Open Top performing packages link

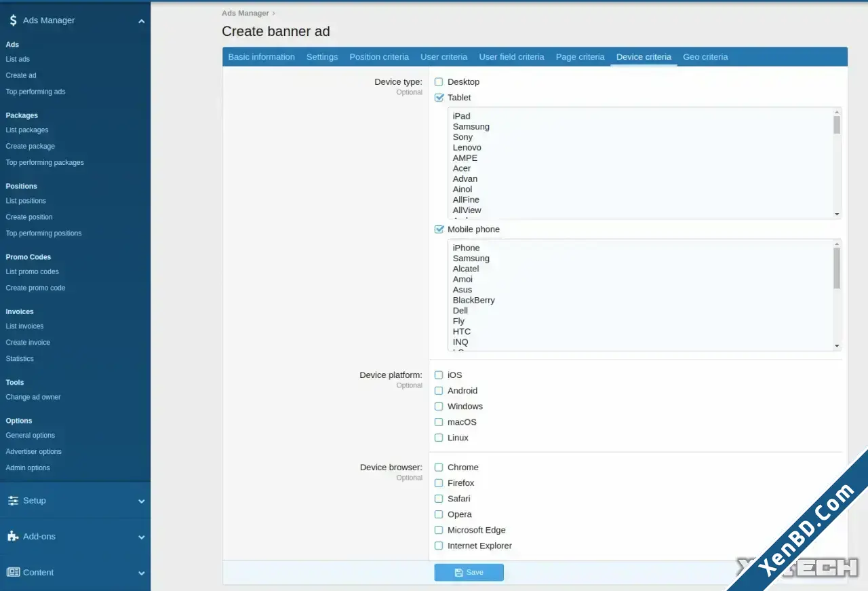click(45, 162)
